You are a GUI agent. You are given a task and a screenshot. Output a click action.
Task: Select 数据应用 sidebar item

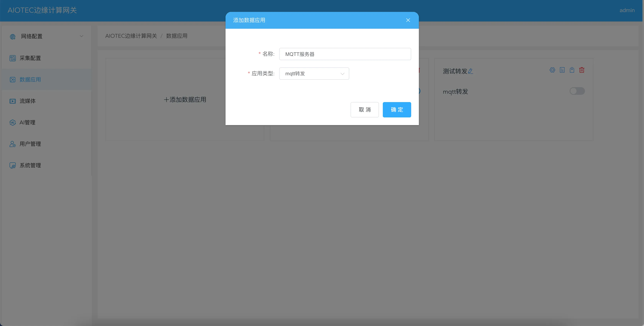coord(30,80)
